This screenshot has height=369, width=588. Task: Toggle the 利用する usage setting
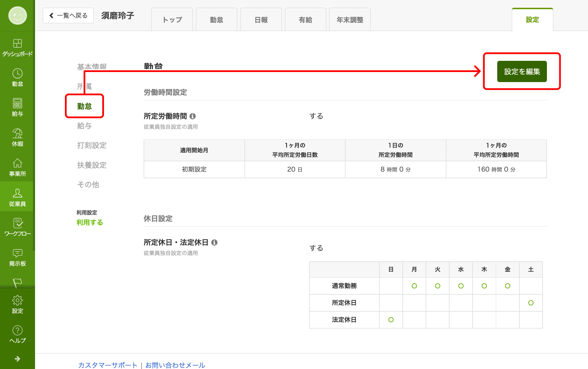90,222
